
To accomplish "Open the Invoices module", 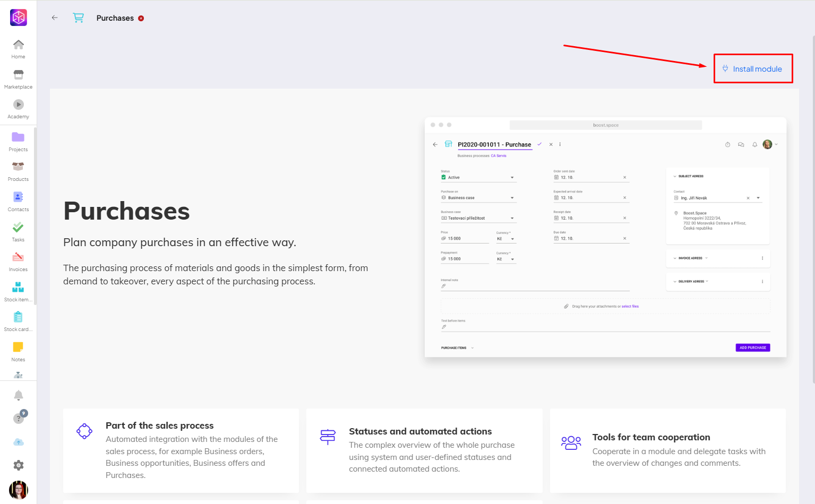I will point(18,261).
